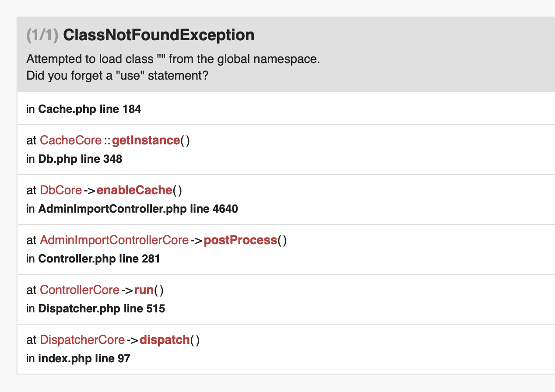Click the getInstance method name
This screenshot has height=392, width=555.
tap(146, 140)
